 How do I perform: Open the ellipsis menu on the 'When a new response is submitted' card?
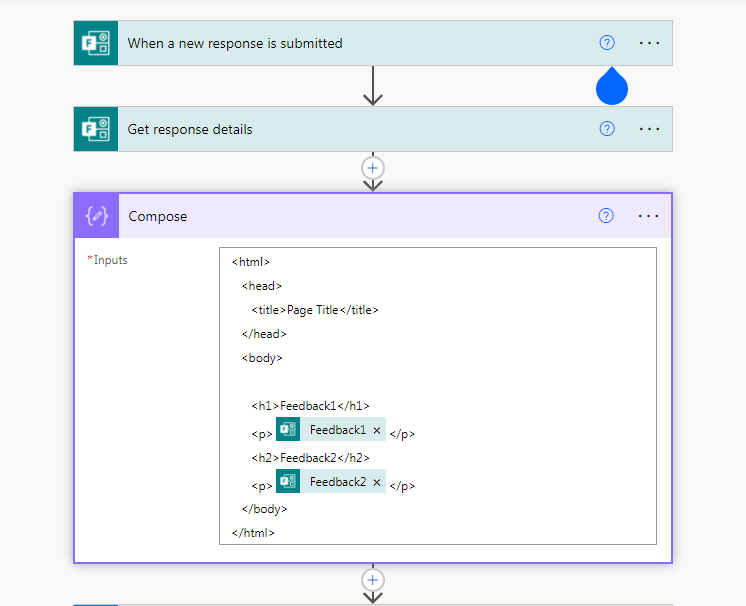click(x=649, y=43)
